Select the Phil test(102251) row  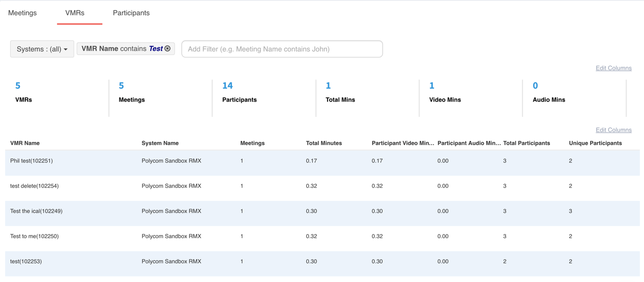pyautogui.click(x=322, y=163)
